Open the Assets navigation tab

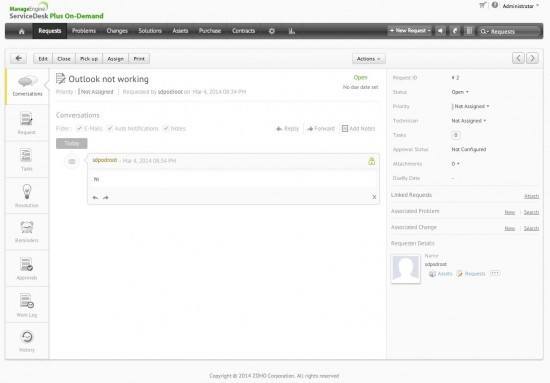pos(180,31)
